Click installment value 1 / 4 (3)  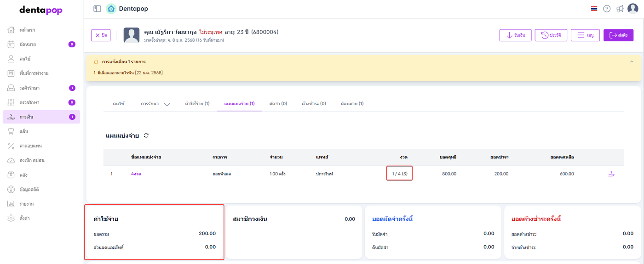(399, 174)
